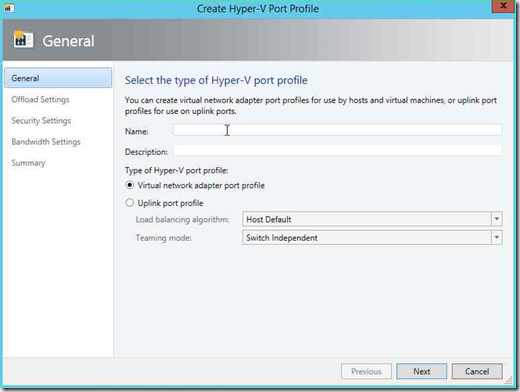Screen dimensions: 520x392
Task: Focus the Description text field
Action: pyautogui.click(x=337, y=151)
